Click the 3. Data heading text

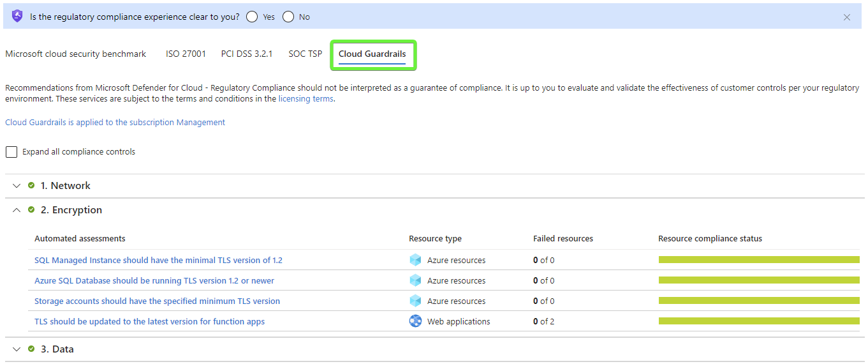pos(57,349)
